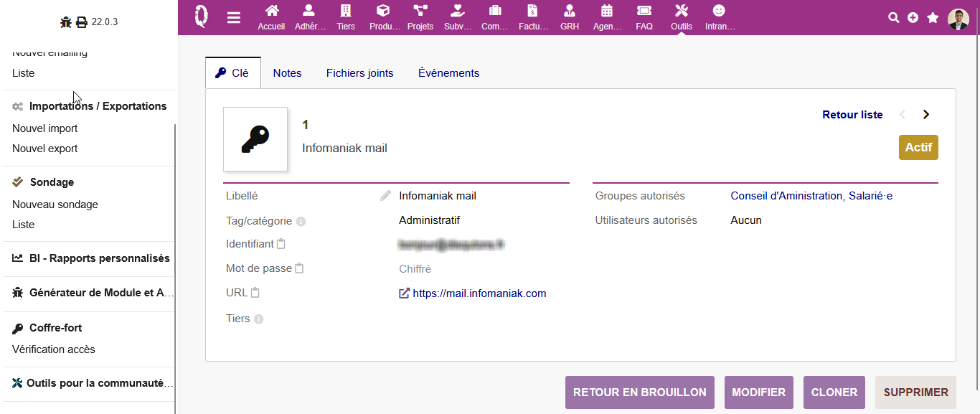The width and height of the screenshot is (980, 414).
Task: Click the sidebar vertical scrollbar
Action: (175, 269)
